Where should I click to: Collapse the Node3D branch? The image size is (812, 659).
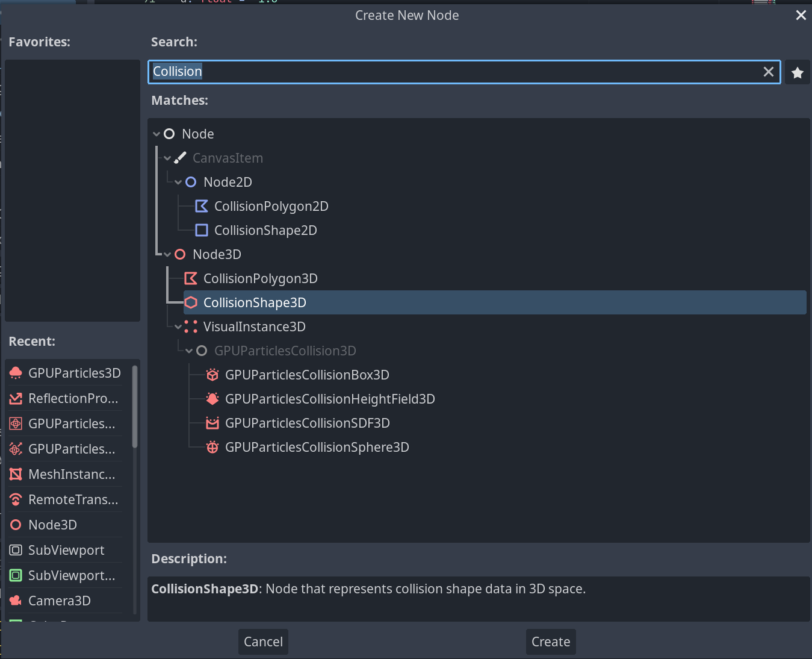167,254
